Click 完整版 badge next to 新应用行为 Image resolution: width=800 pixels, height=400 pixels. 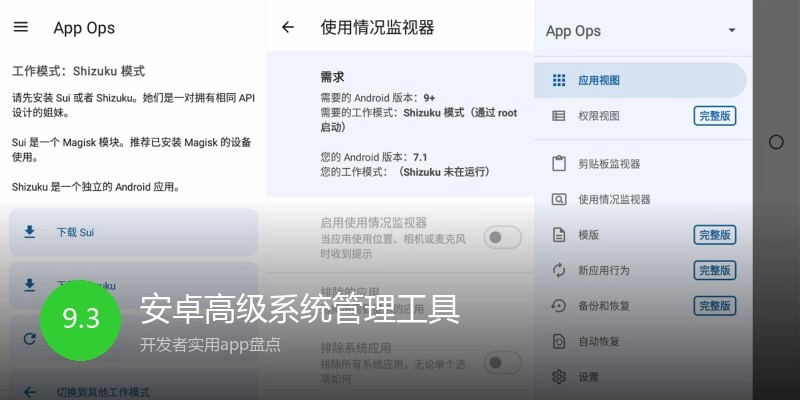(714, 270)
